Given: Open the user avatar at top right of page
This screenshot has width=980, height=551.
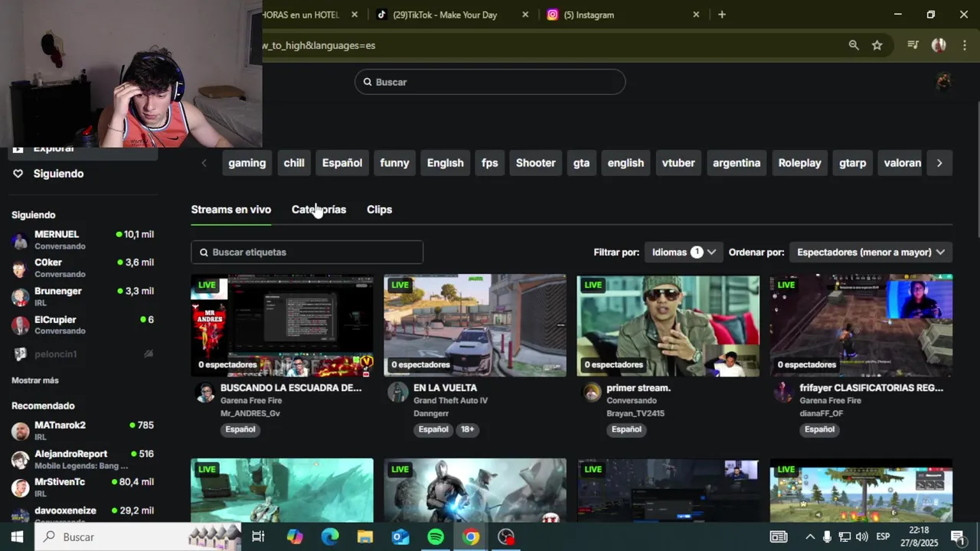Looking at the screenshot, I should pyautogui.click(x=943, y=81).
